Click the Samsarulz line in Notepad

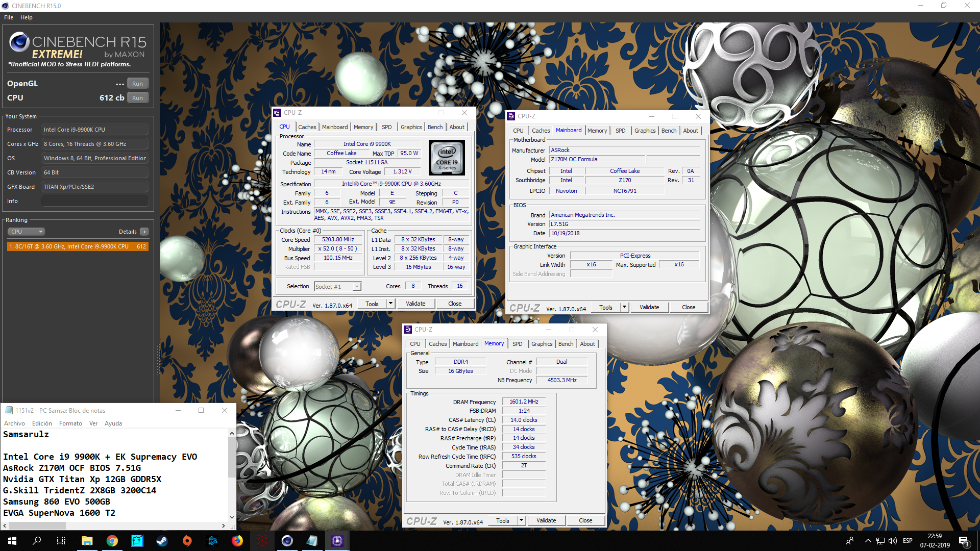pyautogui.click(x=26, y=434)
